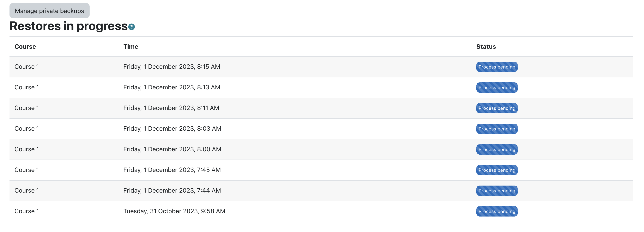This screenshot has height=232, width=644.
Task: Click the Process pending badge for 7:45 AM
Action: tap(497, 170)
